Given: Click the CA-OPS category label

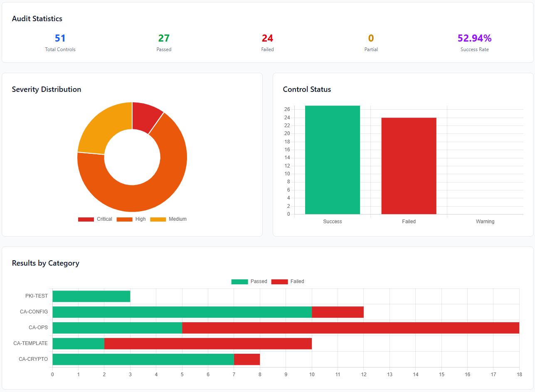Looking at the screenshot, I should [38, 328].
